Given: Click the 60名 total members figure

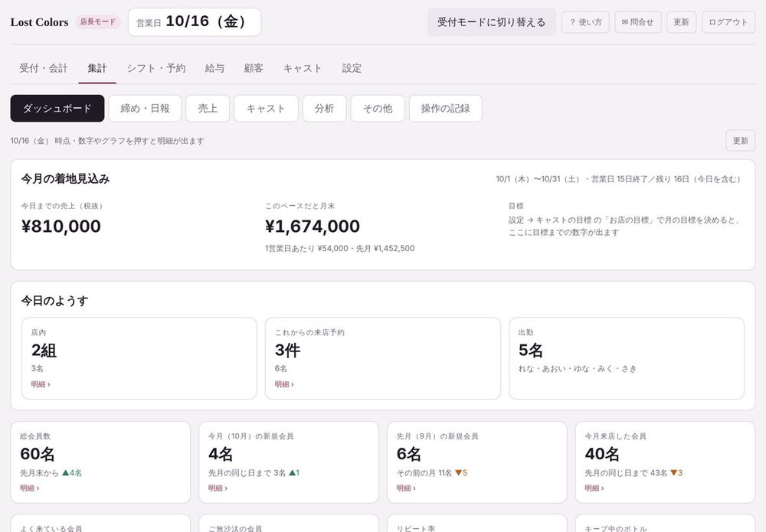Looking at the screenshot, I should 37,455.
